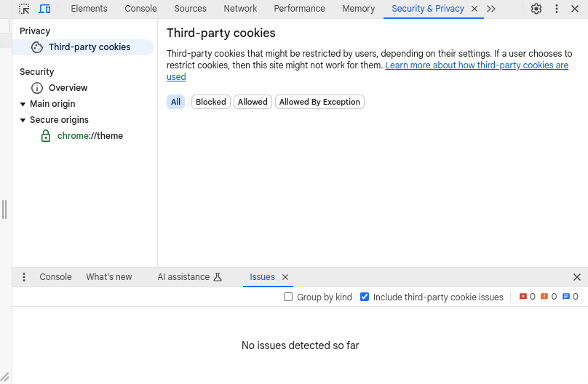The width and height of the screenshot is (588, 384).
Task: Toggle the device toolbar icon
Action: click(44, 9)
